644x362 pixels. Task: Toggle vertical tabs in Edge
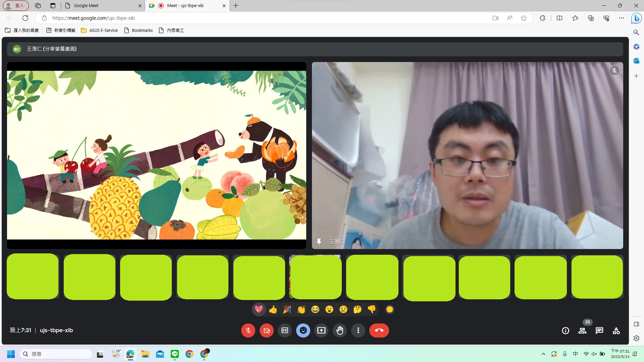pyautogui.click(x=53, y=6)
